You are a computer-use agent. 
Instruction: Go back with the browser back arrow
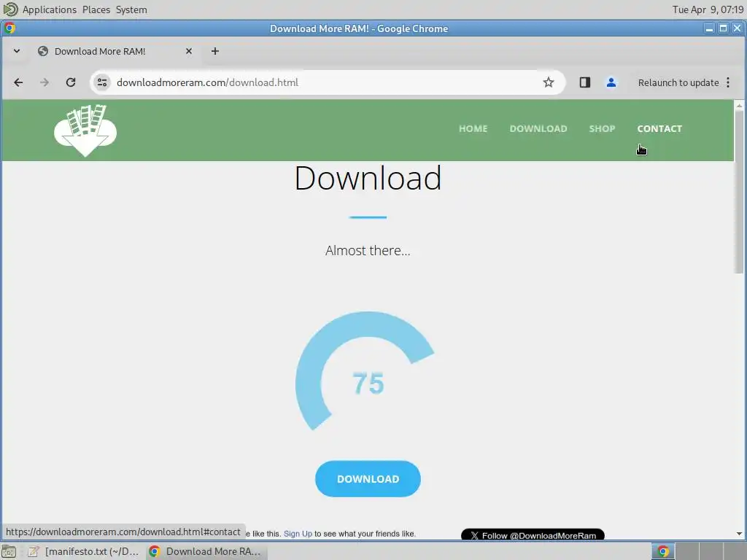18,82
